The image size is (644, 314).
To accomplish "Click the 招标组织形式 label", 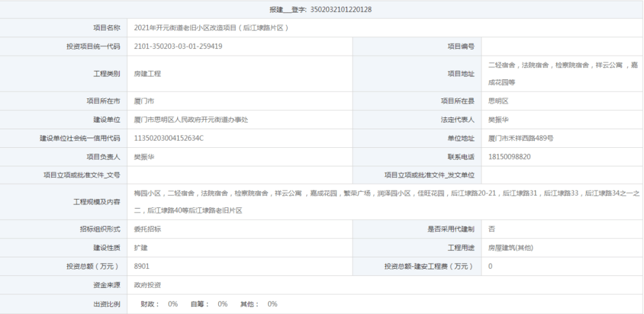I will click(x=100, y=229).
